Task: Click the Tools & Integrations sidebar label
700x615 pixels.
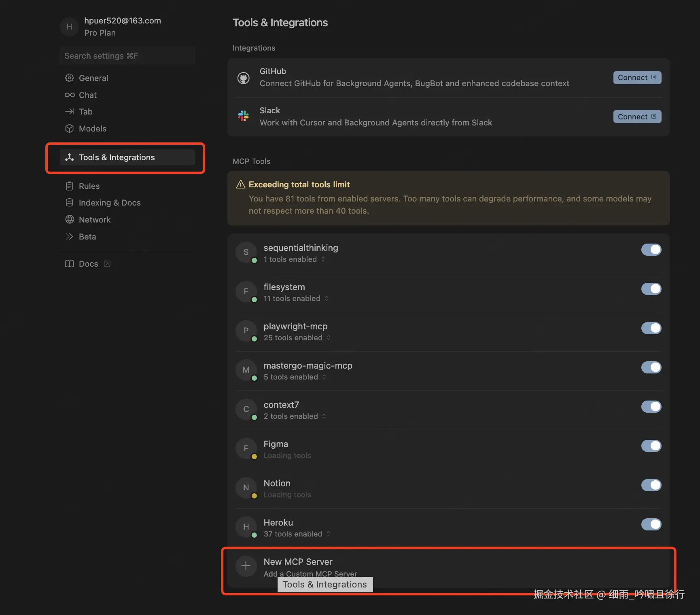Action: pos(117,157)
